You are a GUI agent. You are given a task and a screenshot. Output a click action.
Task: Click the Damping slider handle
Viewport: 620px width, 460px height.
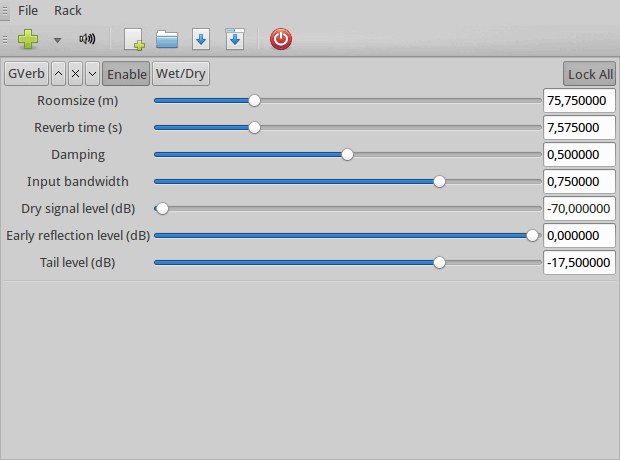tap(347, 154)
